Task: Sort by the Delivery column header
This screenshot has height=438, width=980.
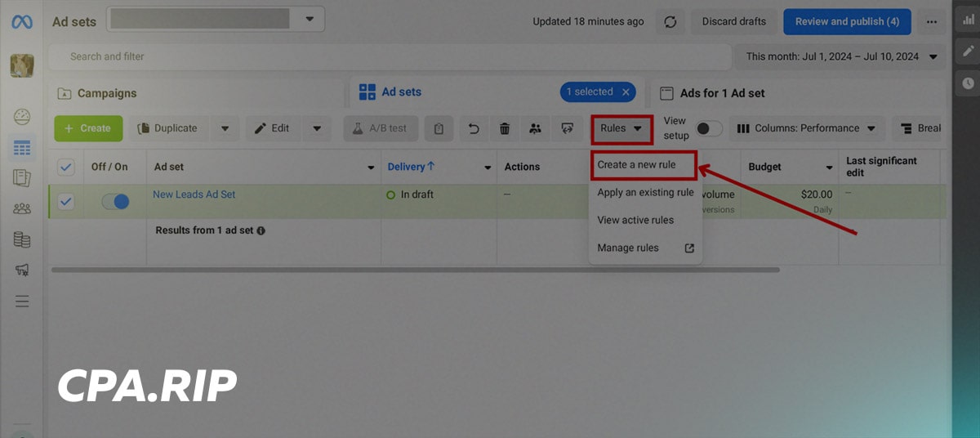Action: [412, 167]
